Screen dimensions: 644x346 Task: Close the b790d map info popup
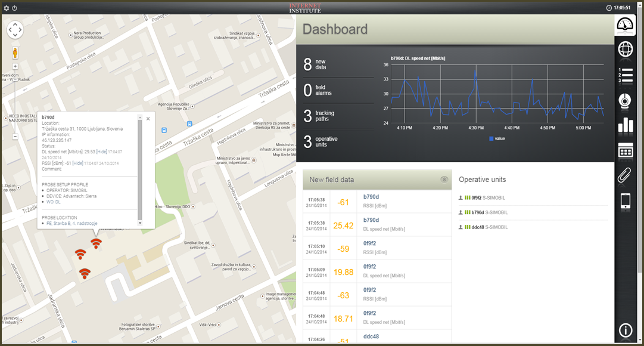(x=148, y=119)
